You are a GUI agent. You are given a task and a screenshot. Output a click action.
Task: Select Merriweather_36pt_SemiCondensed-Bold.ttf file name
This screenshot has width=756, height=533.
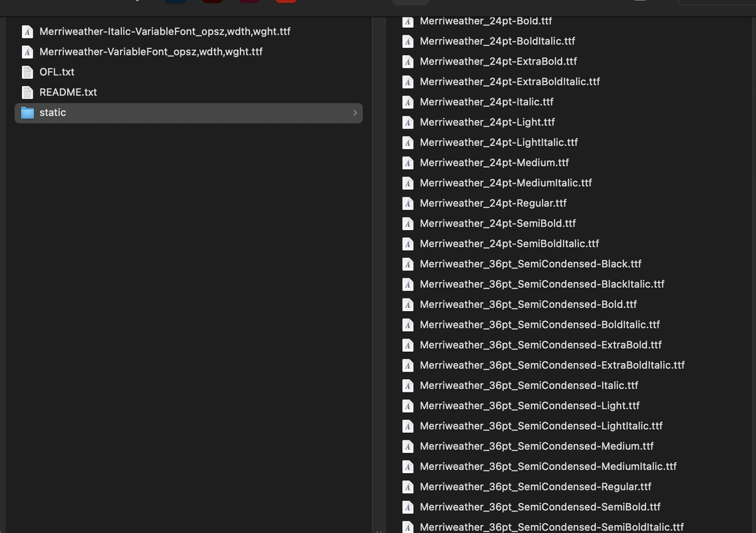pos(529,304)
